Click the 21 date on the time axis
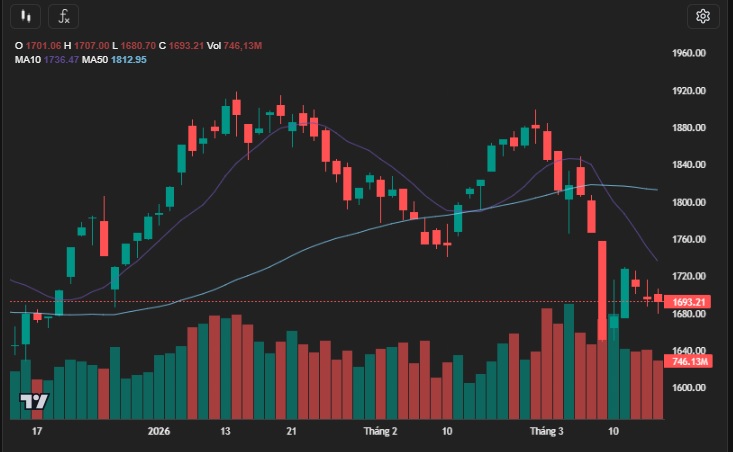 pyautogui.click(x=291, y=431)
